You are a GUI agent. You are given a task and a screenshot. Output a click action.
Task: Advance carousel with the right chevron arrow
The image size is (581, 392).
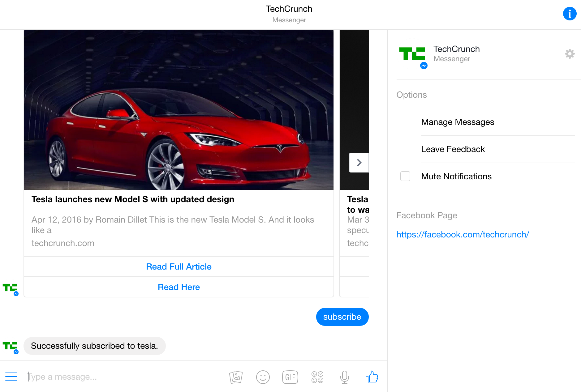click(x=359, y=163)
